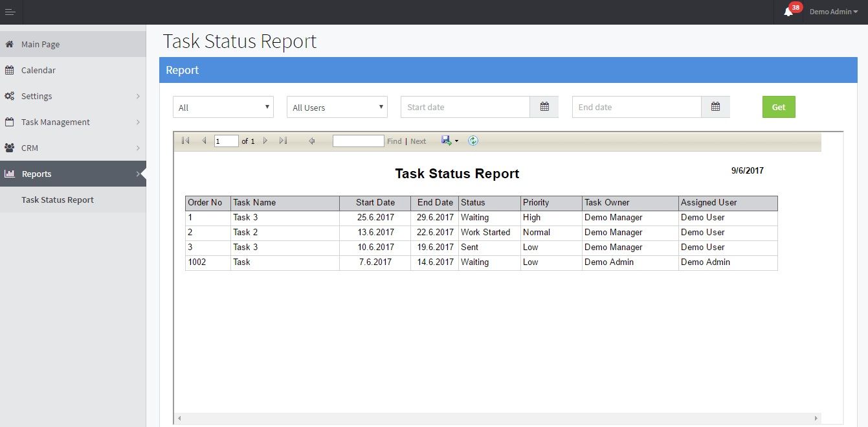Viewport: 868px width, 427px height.
Task: Go back to parent report
Action: (311, 141)
